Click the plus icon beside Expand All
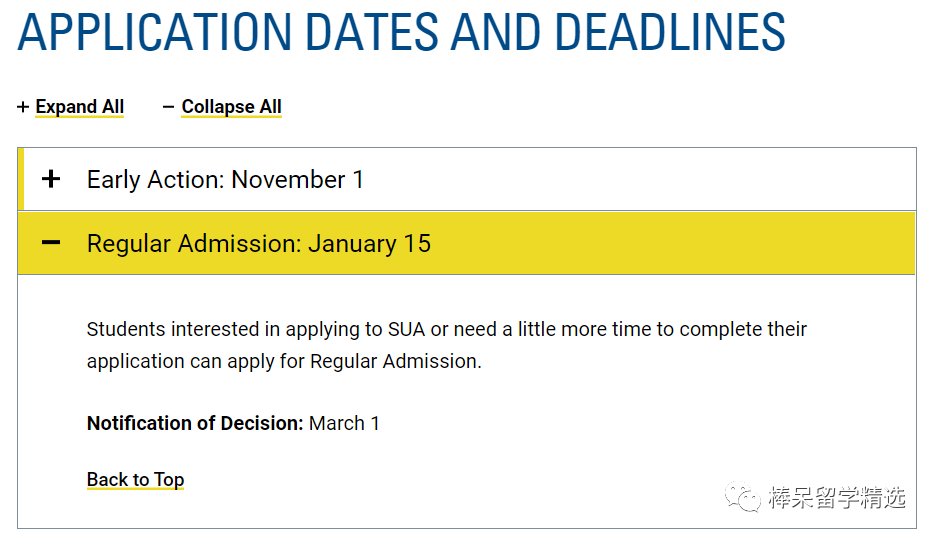Screen dimensions: 936x539 (x=23, y=107)
